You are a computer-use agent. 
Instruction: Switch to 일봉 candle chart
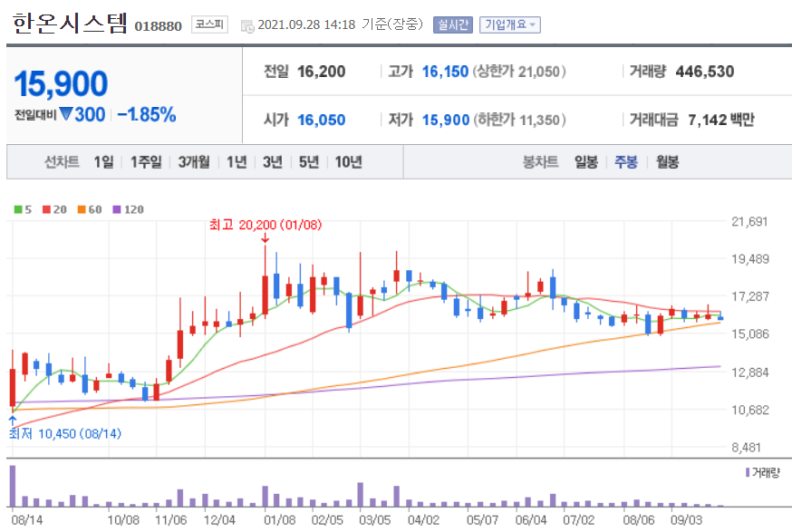click(586, 162)
